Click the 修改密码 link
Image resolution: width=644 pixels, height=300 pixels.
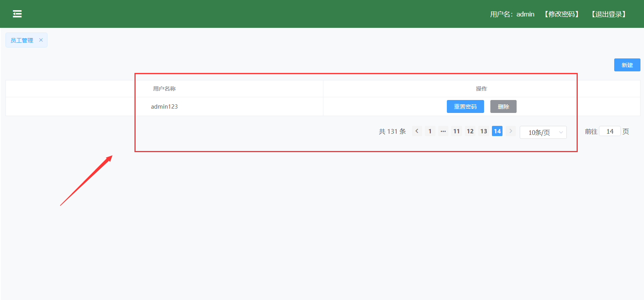(562, 14)
